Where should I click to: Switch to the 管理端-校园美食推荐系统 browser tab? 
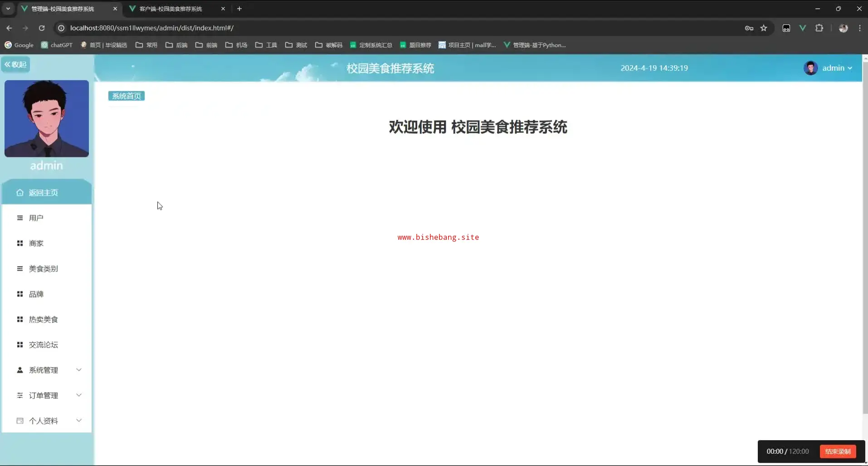(x=63, y=9)
